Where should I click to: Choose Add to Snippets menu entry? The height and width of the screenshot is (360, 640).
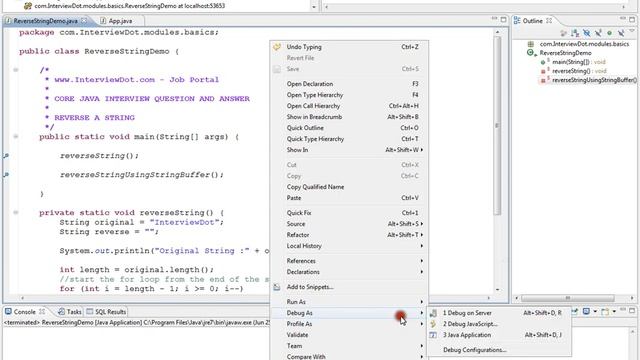click(x=349, y=287)
